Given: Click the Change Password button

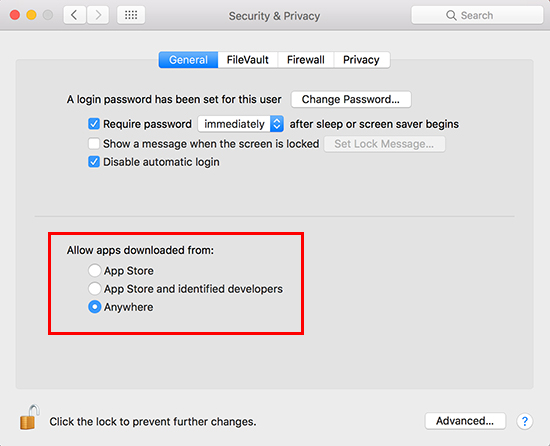Looking at the screenshot, I should click(351, 99).
